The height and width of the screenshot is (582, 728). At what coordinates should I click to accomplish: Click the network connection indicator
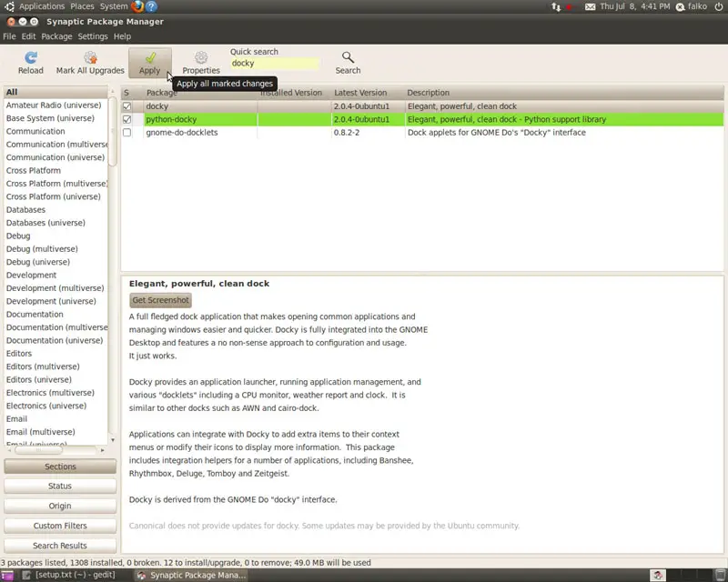(x=556, y=6)
